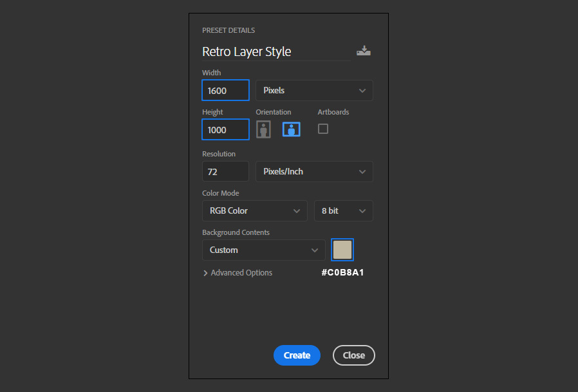Click the Resolution field showing 72
The height and width of the screenshot is (392, 578).
coord(225,172)
